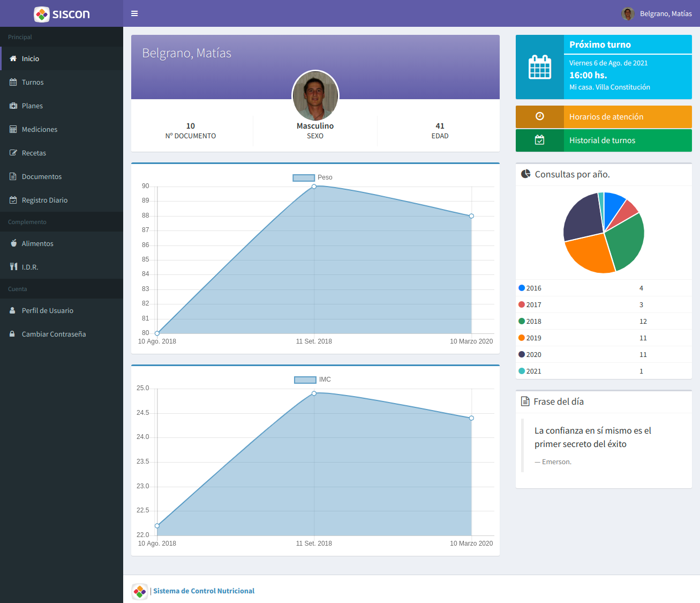This screenshot has width=700, height=603.
Task: Click the Mediciones table icon
Action: tap(13, 129)
